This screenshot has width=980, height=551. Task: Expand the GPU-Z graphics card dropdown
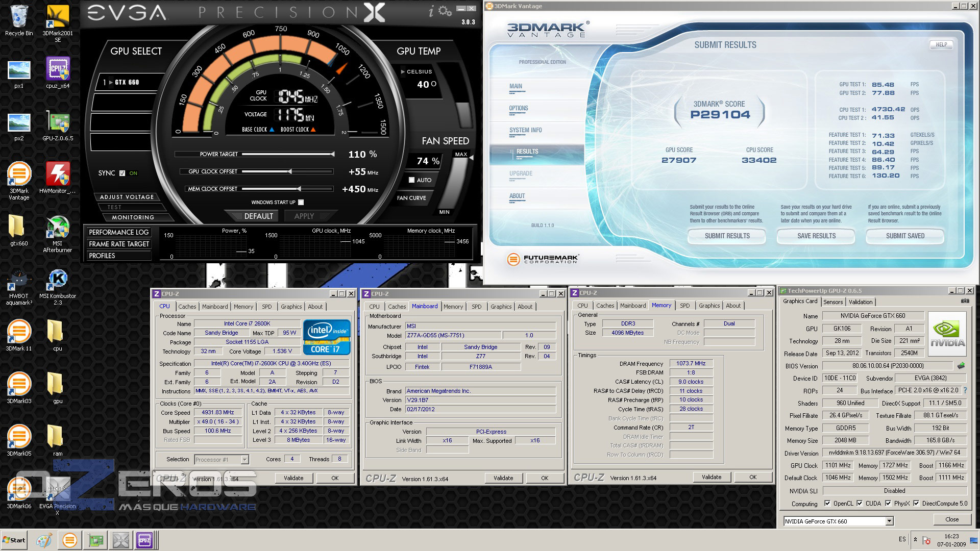click(x=889, y=521)
